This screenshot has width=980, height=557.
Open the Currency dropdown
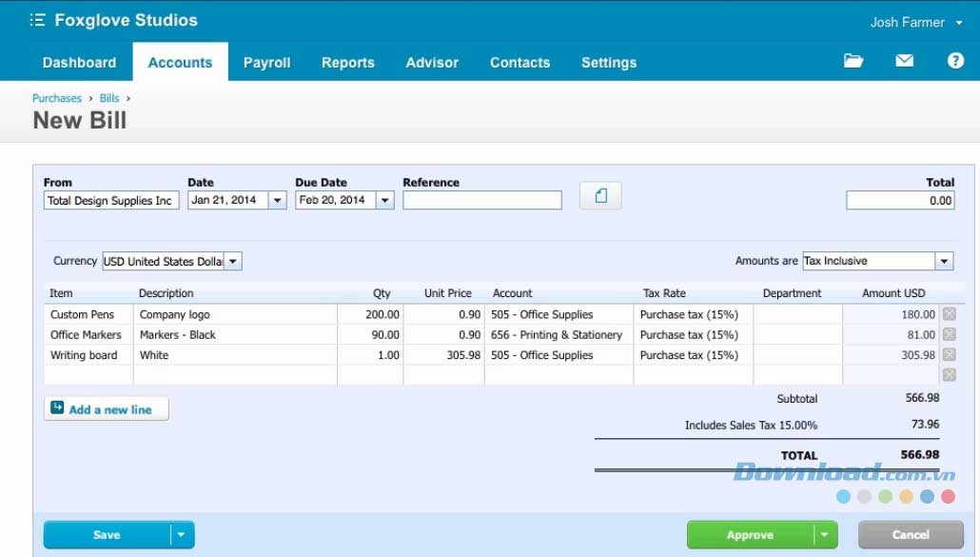233,262
